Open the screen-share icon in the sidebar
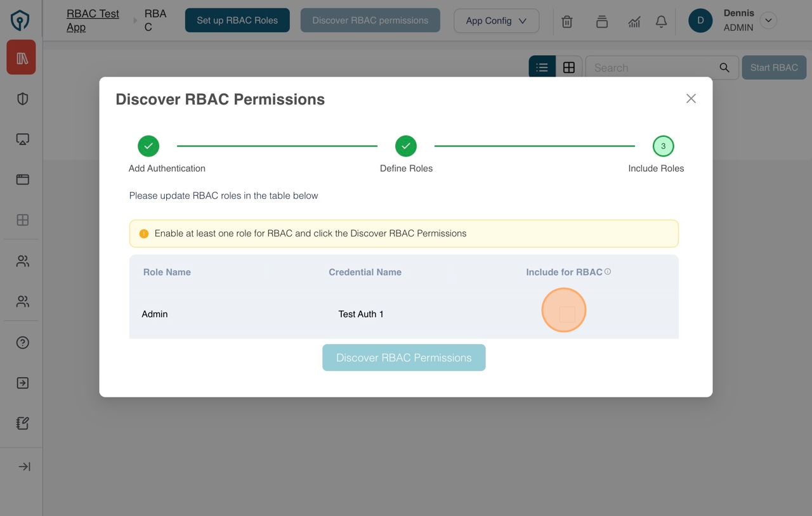This screenshot has width=812, height=516. pyautogui.click(x=22, y=139)
